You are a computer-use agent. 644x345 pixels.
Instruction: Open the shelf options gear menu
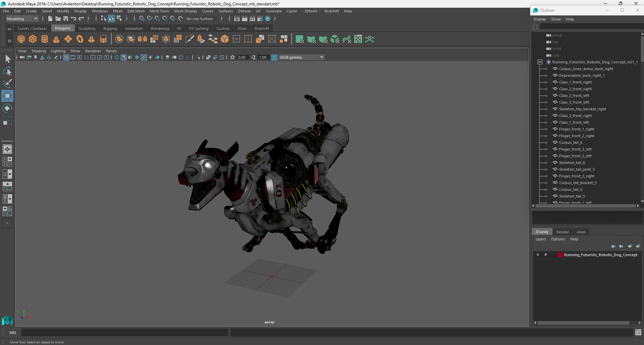[9, 41]
